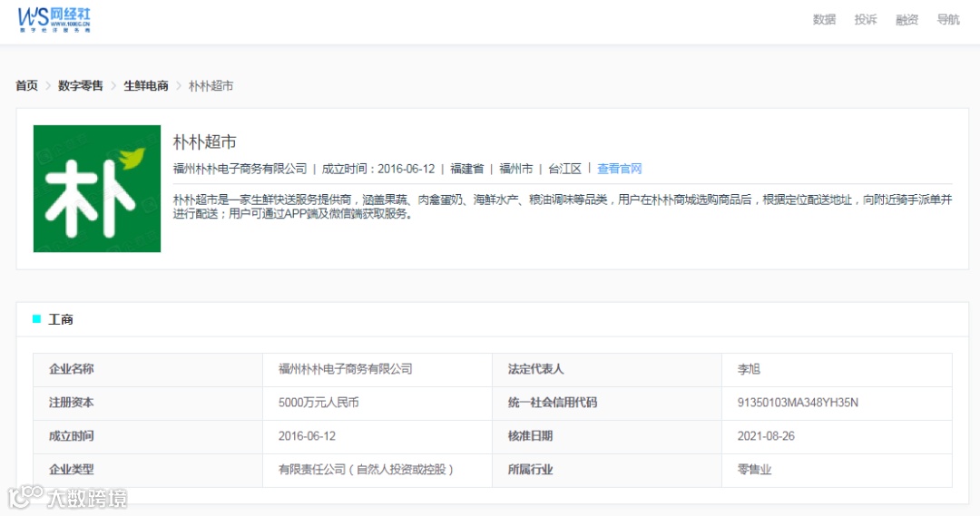This screenshot has width=980, height=516.
Task: Select 有限责任公司 enterprise type value
Action: point(366,469)
